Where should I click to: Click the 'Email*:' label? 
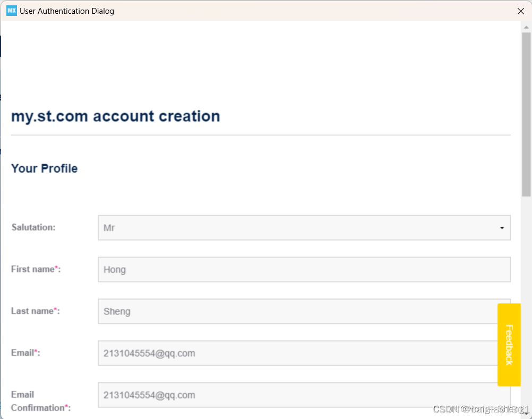[25, 353]
